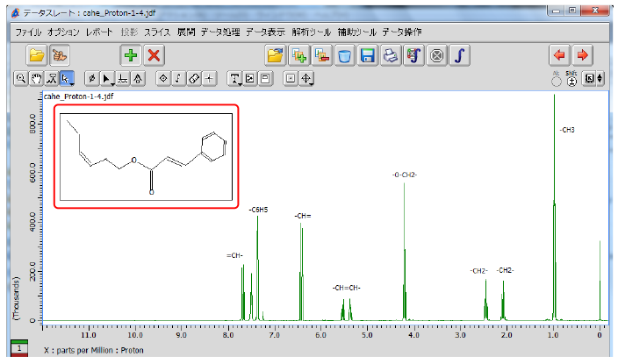Click the red X delete button

coord(154,55)
